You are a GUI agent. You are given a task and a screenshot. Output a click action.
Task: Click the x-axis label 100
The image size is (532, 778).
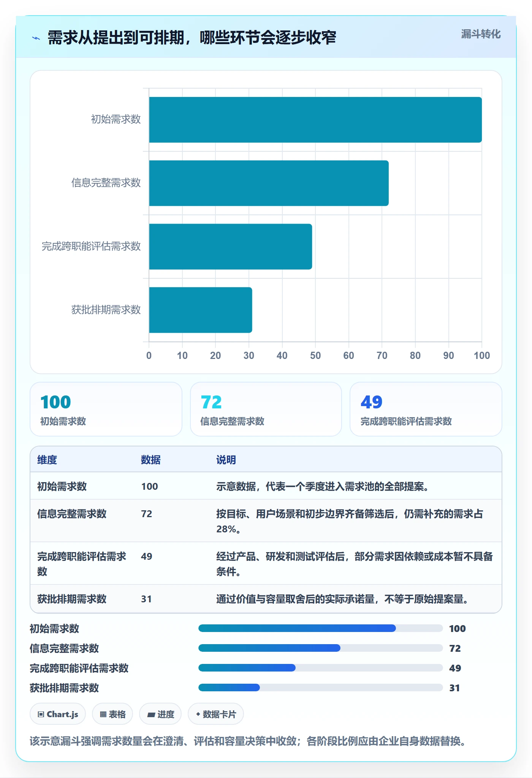pos(482,356)
